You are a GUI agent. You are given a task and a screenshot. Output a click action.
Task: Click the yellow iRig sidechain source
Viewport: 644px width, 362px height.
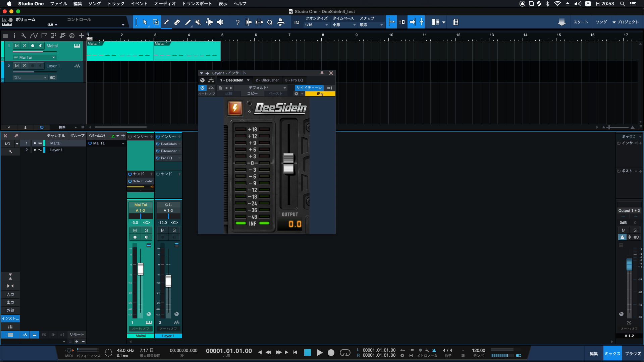[320, 94]
